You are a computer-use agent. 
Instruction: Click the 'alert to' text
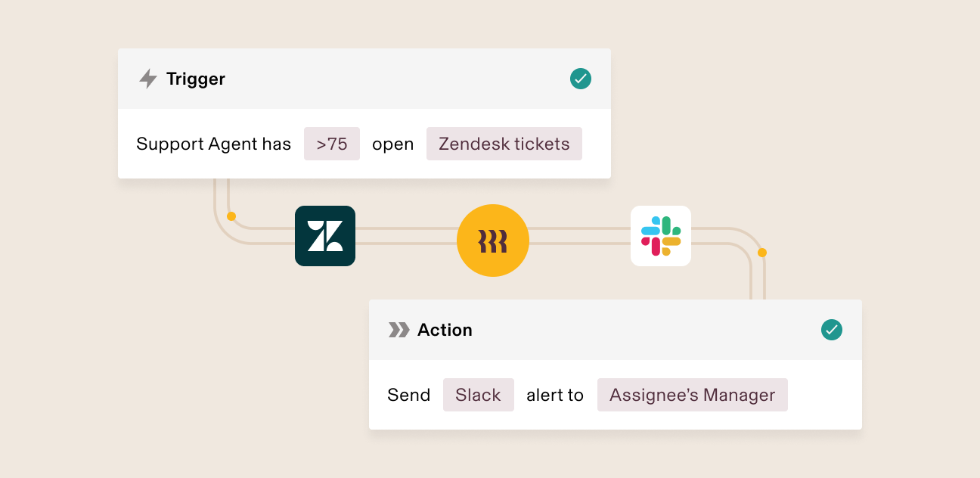click(555, 395)
